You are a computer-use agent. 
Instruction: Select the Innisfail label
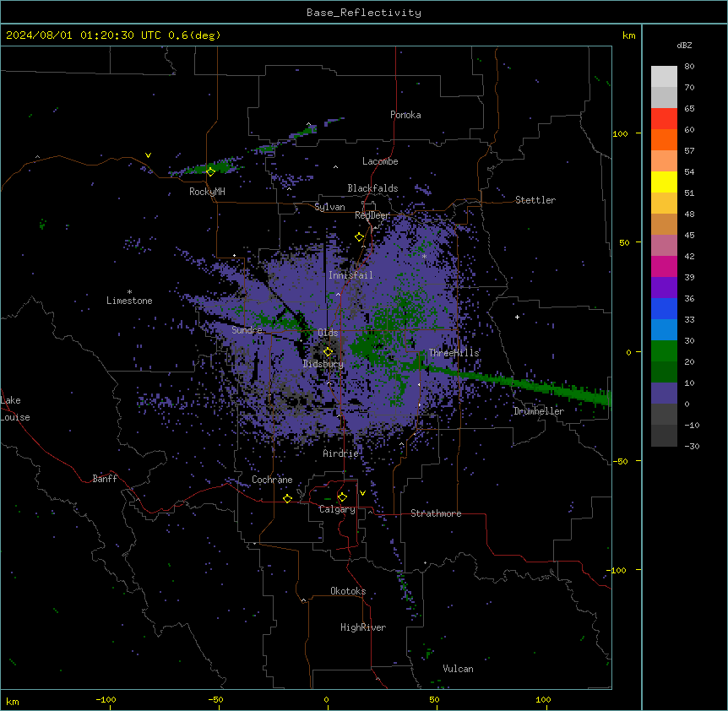(x=350, y=275)
